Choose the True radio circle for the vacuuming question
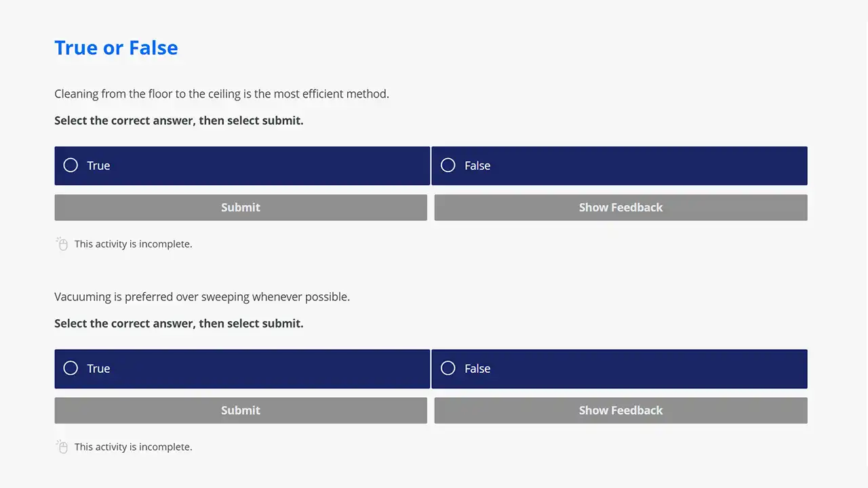The image size is (868, 488). pos(71,368)
